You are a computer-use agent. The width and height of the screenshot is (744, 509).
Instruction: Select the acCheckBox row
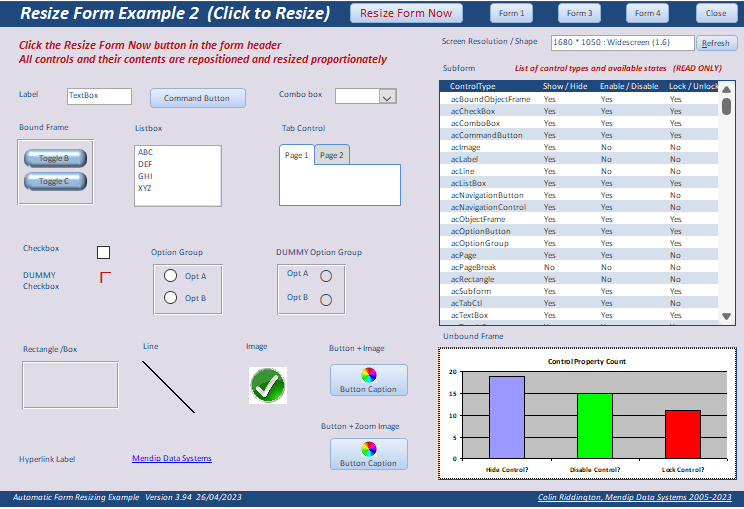pos(579,111)
